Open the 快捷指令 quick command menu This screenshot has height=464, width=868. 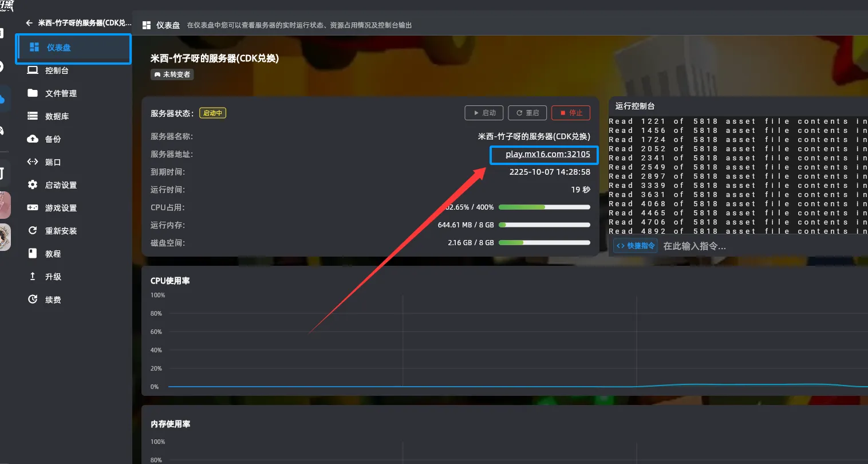tap(636, 246)
